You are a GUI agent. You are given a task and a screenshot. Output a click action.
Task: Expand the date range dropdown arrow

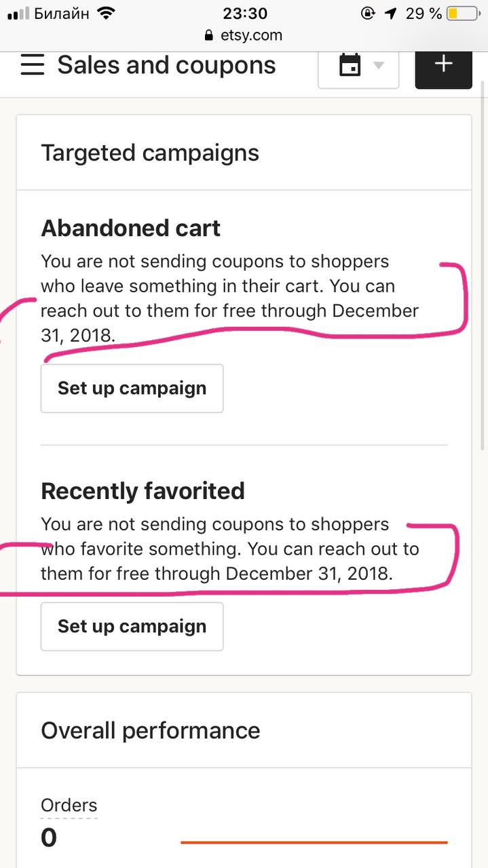[x=379, y=66]
